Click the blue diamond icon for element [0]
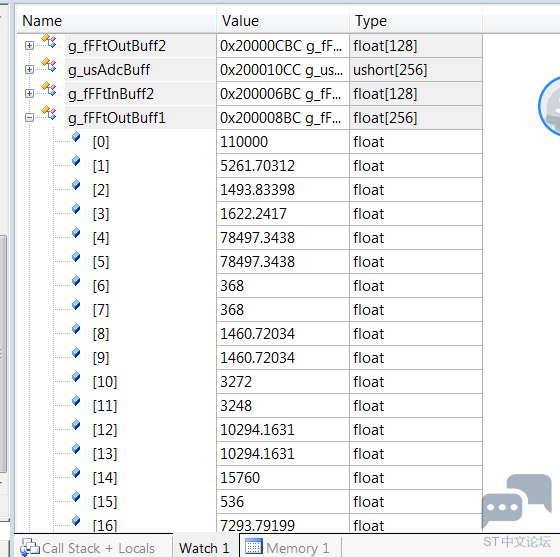Screen dimensions: 560x557 point(76,137)
